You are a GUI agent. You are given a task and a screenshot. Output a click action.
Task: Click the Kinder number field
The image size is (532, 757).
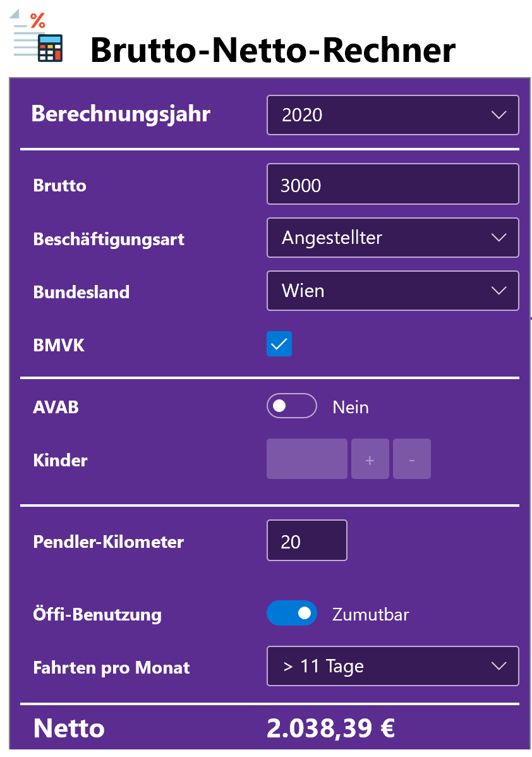pos(306,459)
